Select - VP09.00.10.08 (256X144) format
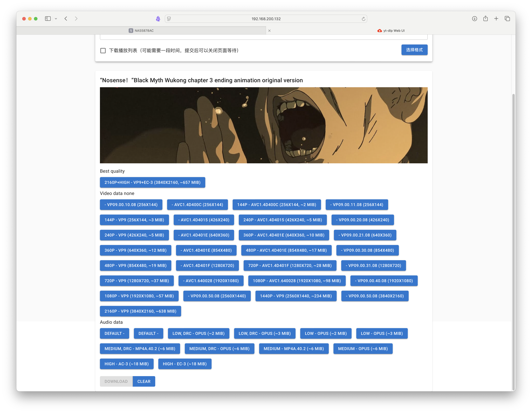Screen dimensions: 532x413 point(131,205)
